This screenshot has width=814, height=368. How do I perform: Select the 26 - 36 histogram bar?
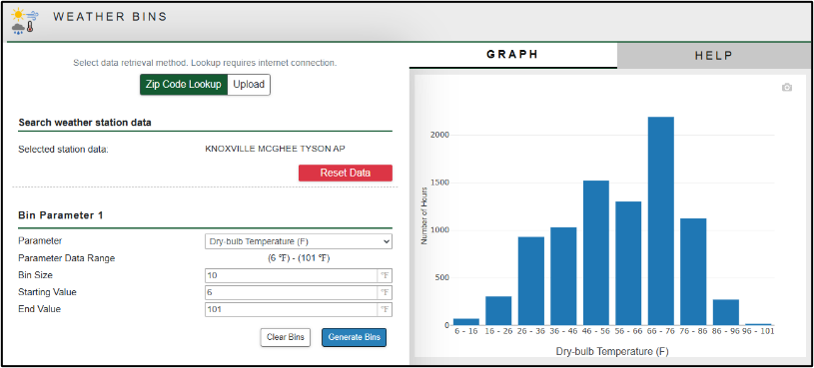531,281
